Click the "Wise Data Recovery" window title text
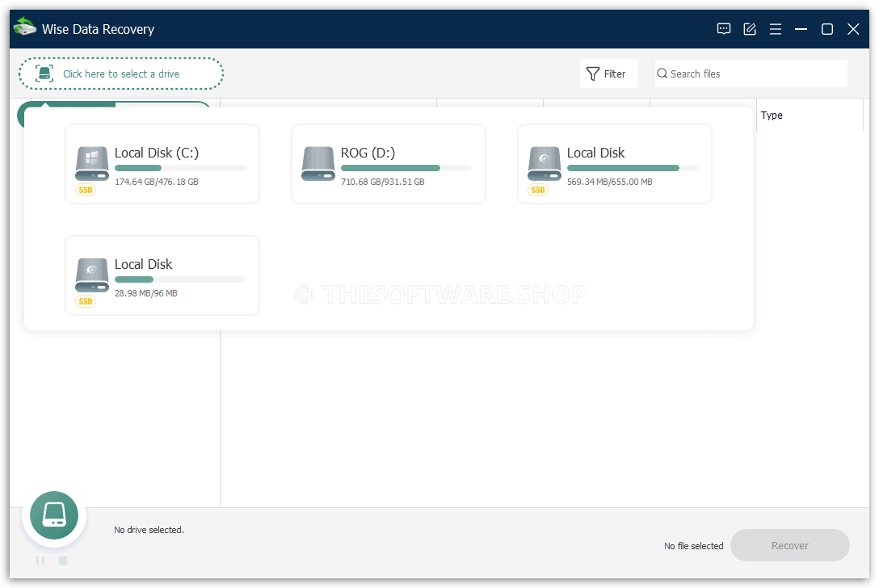This screenshot has height=588, width=879. tap(98, 29)
